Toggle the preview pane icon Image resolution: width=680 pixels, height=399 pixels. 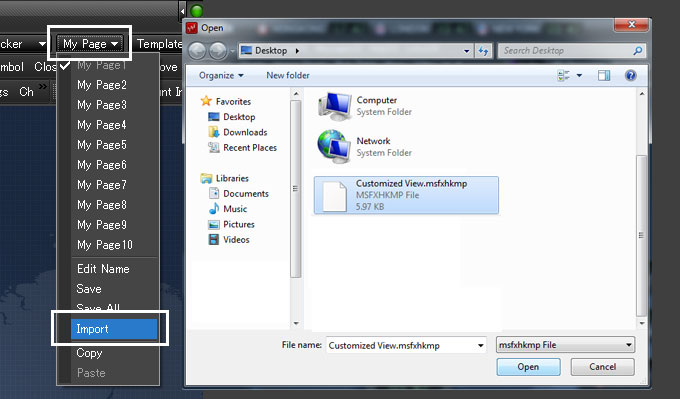(x=604, y=75)
